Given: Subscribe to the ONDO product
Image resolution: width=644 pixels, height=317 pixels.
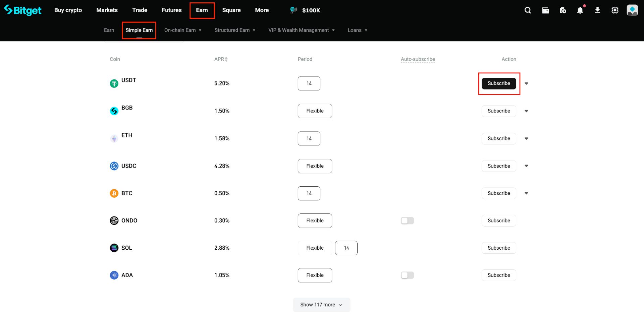Looking at the screenshot, I should pos(499,220).
